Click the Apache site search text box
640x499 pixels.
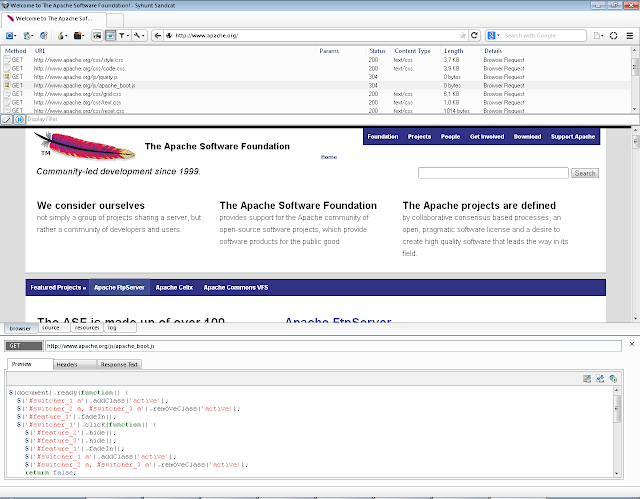[493, 173]
